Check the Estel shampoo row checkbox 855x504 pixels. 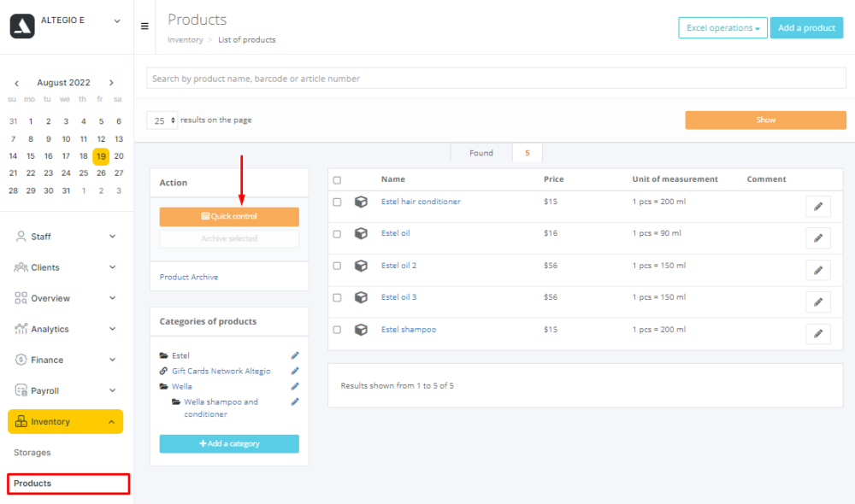337,330
